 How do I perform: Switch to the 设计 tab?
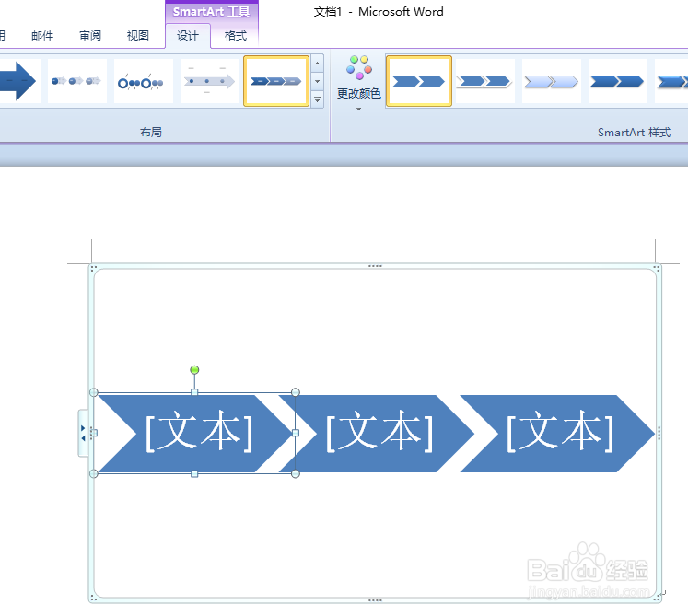pos(188,36)
